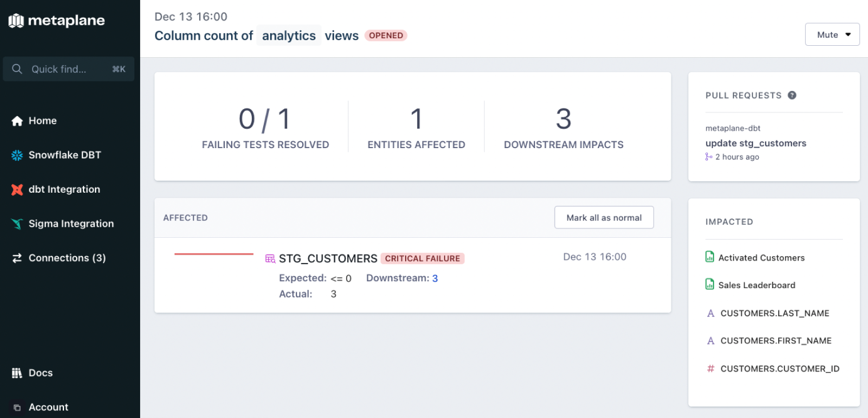Click the Home house icon
This screenshot has width=868, height=418.
click(x=17, y=121)
